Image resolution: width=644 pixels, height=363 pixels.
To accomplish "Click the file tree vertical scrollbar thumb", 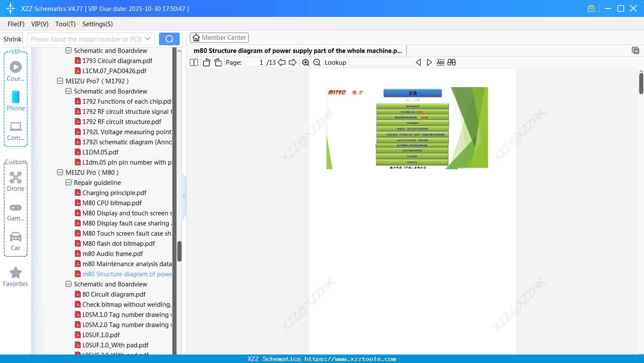I will (179, 251).
